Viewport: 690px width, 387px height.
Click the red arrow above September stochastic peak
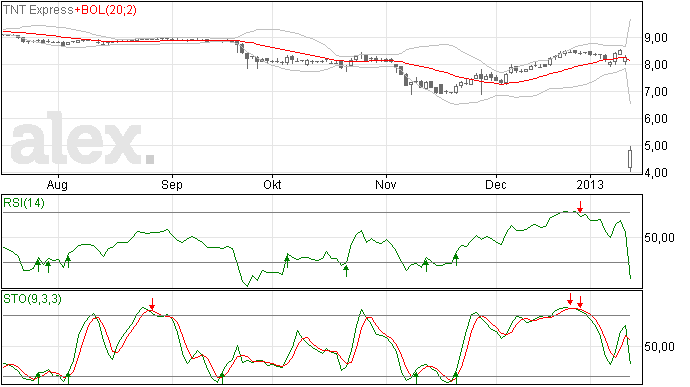(x=152, y=304)
